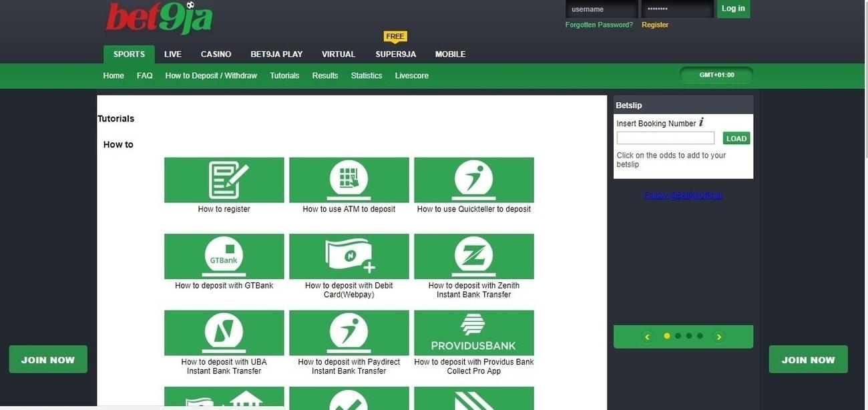Viewport: 868px width, 410px height.
Task: Click the Zenith Instant Bank Transfer icon
Action: [x=473, y=256]
